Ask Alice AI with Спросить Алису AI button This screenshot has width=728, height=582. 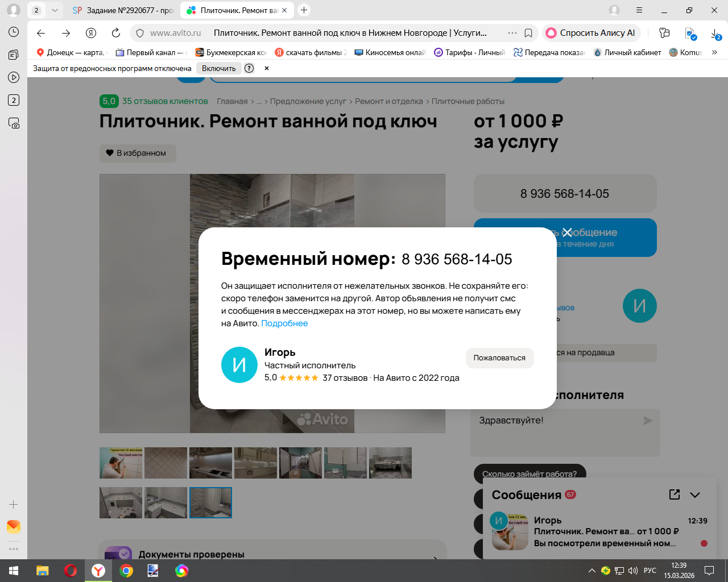coord(591,33)
